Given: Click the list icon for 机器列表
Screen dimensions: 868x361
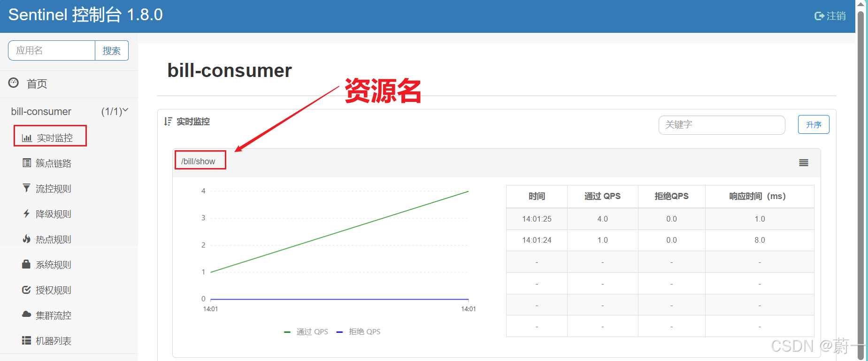Looking at the screenshot, I should [26, 340].
